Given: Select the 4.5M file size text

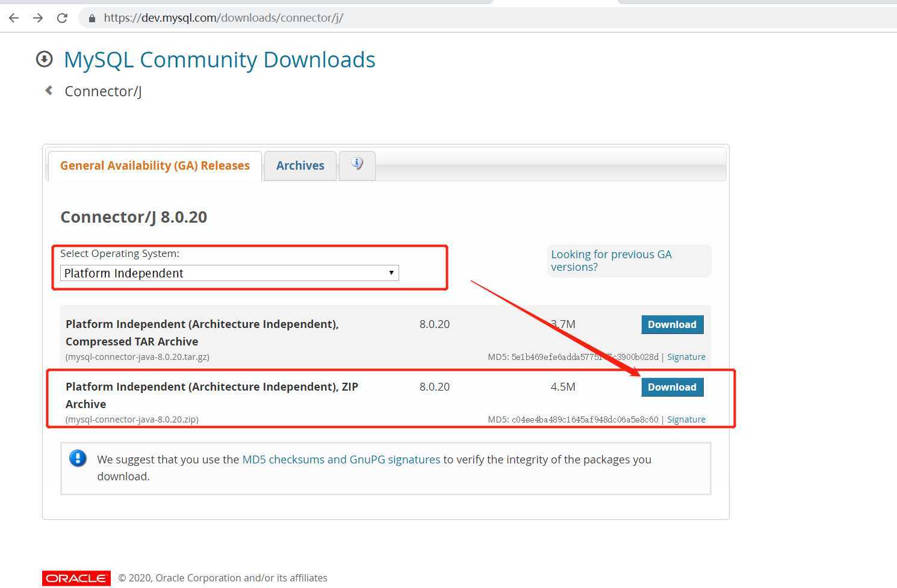Looking at the screenshot, I should tap(563, 387).
